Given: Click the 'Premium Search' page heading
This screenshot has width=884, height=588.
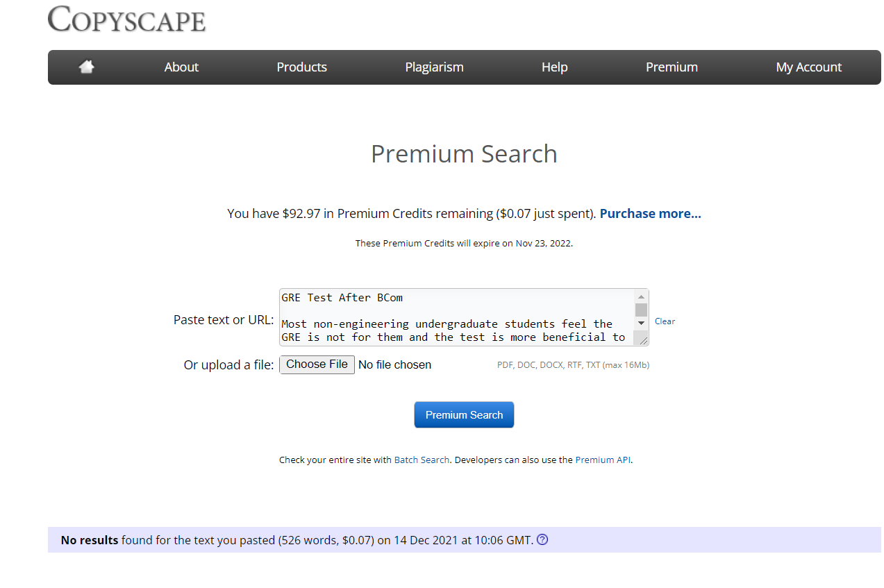Looking at the screenshot, I should pyautogui.click(x=464, y=154).
